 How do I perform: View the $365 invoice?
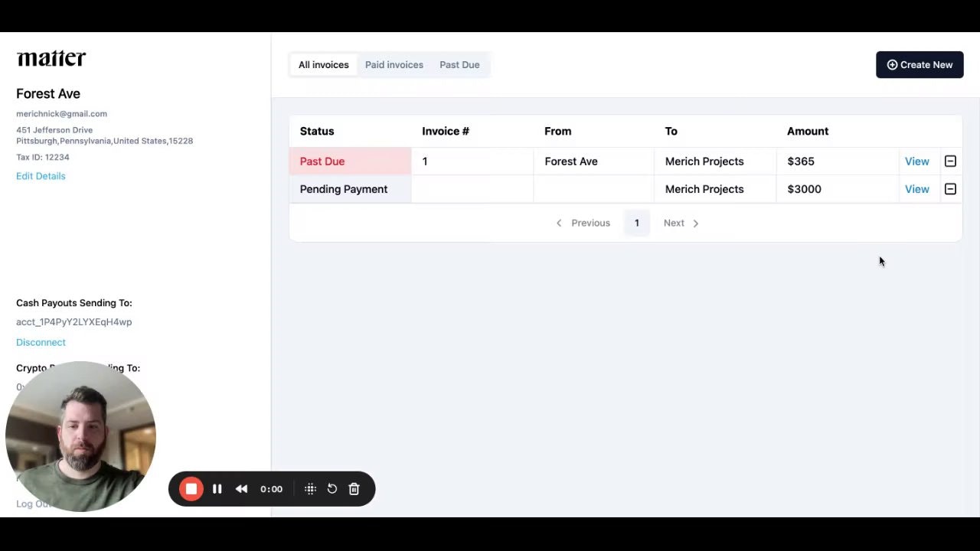tap(916, 161)
